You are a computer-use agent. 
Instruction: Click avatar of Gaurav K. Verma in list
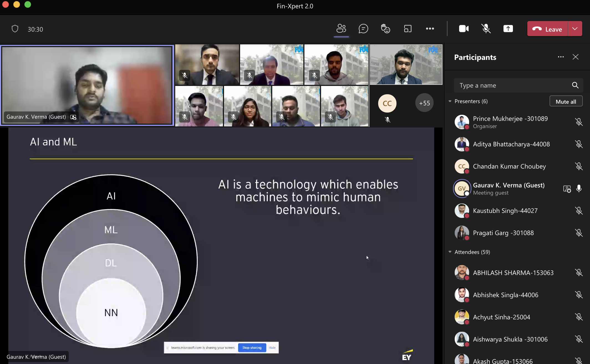(462, 189)
